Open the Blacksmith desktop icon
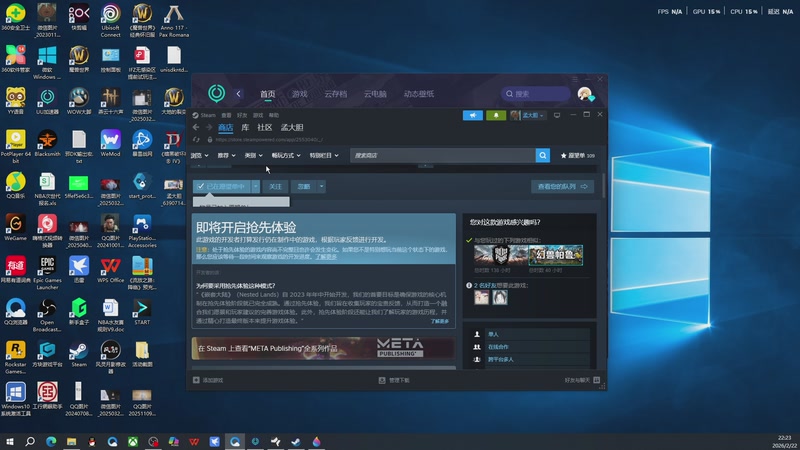800x450 pixels. tap(47, 143)
